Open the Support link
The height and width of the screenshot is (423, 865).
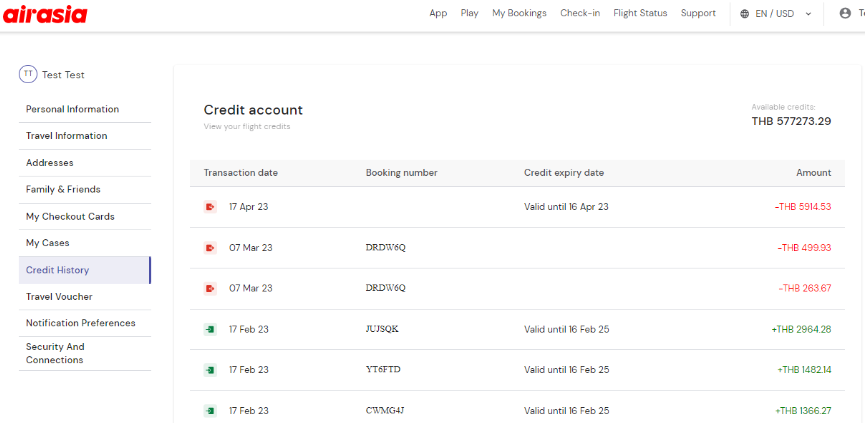pyautogui.click(x=698, y=13)
